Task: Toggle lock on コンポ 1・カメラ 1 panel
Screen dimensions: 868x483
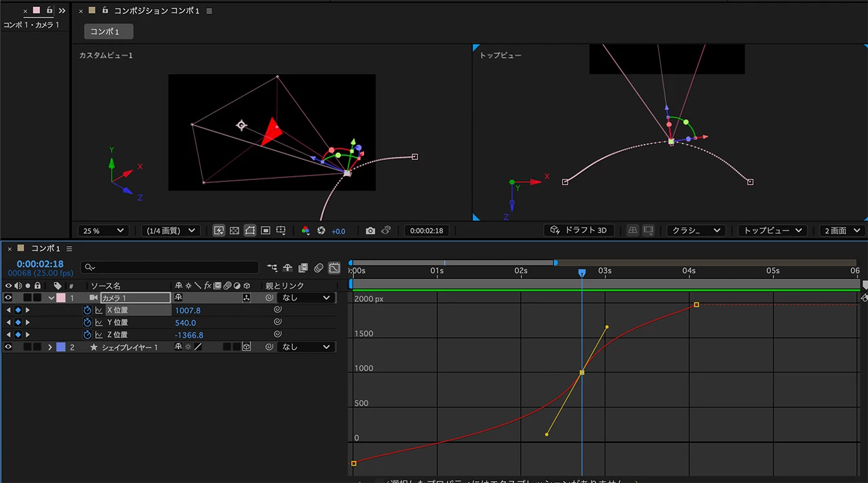Action: coord(49,10)
